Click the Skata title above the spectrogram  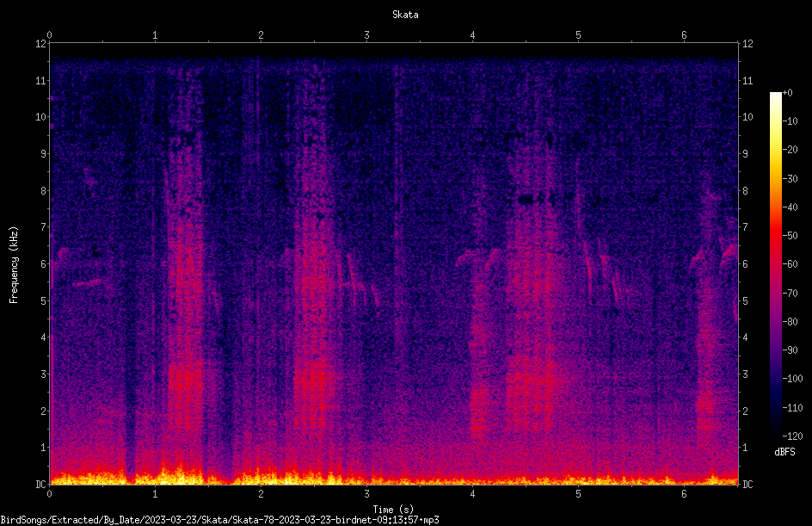click(x=405, y=15)
